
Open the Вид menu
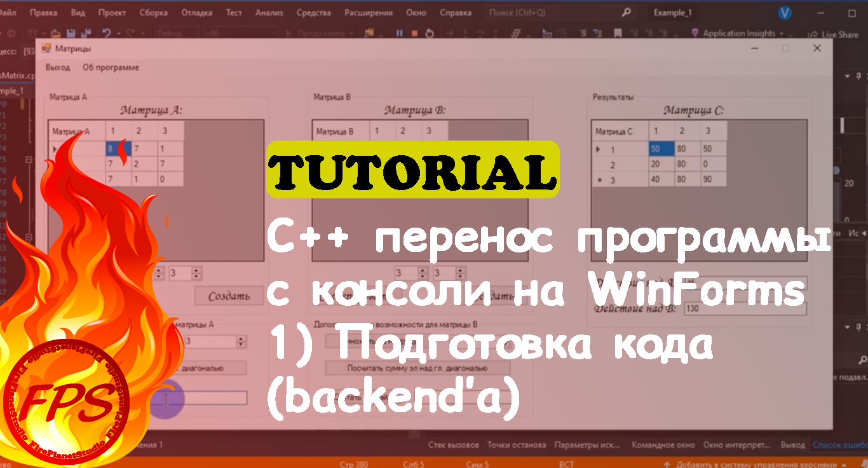(x=78, y=12)
